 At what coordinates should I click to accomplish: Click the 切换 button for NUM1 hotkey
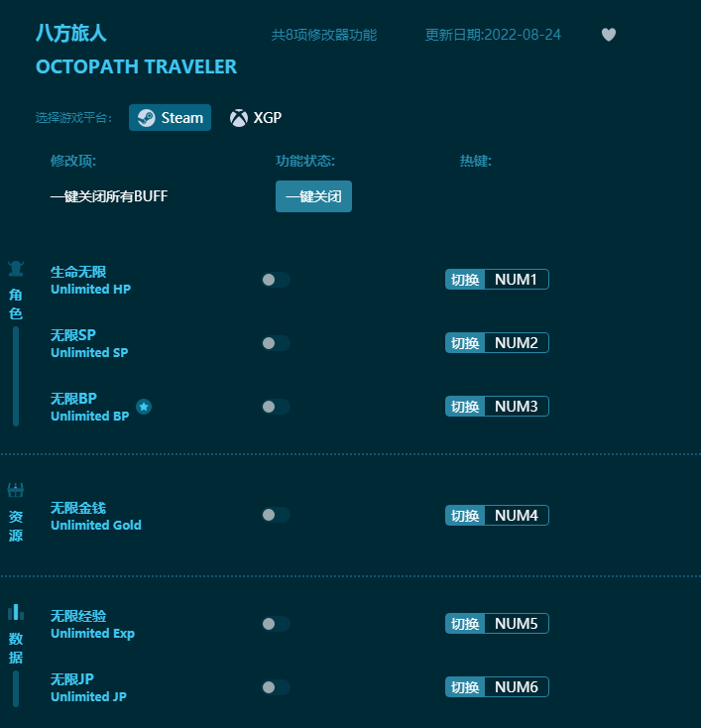[465, 280]
